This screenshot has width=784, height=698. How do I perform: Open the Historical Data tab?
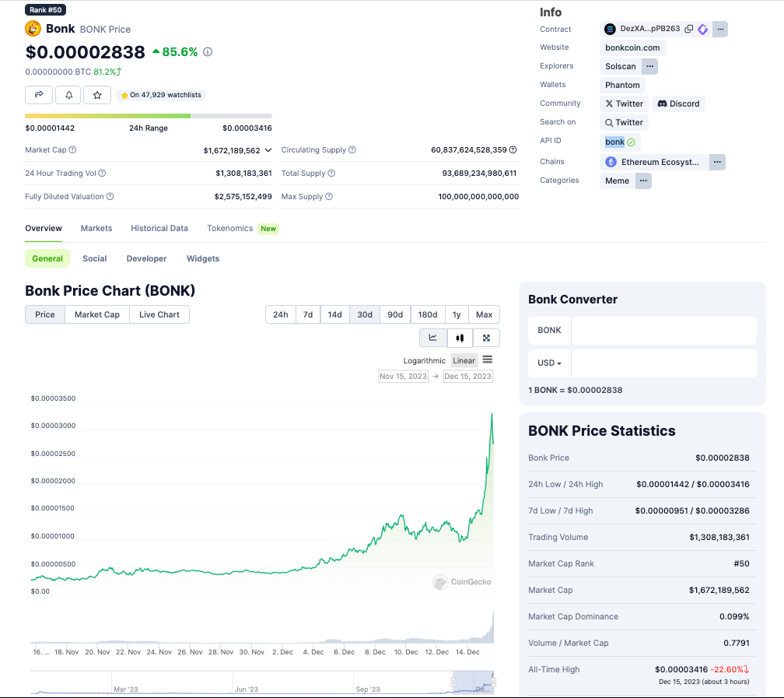(x=159, y=228)
